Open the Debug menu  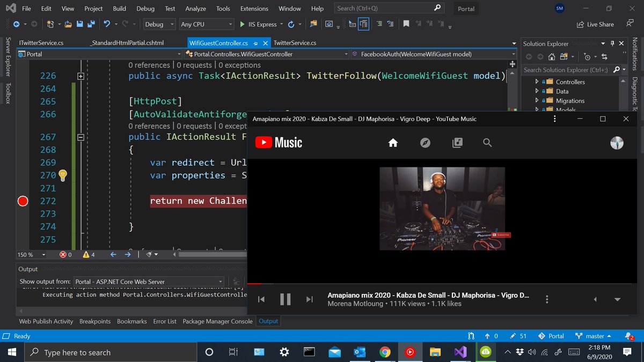(145, 9)
